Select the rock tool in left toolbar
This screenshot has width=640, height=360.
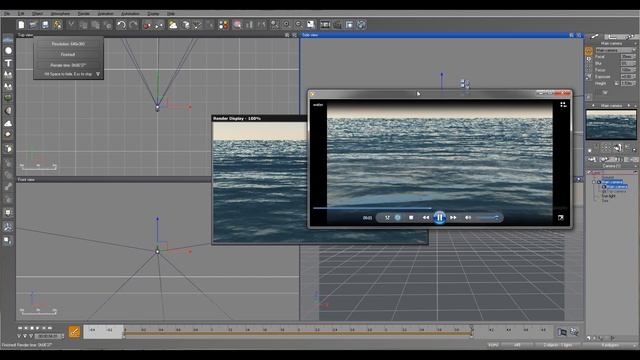[8, 111]
